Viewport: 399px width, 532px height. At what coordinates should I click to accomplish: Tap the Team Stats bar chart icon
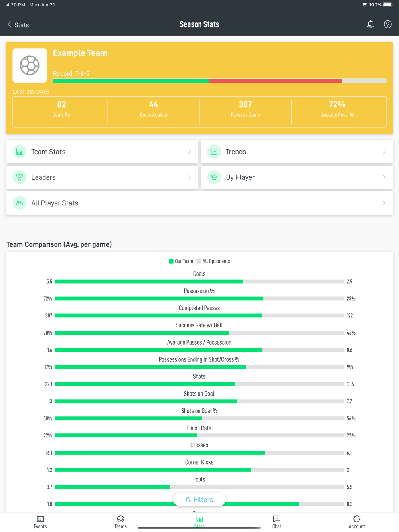tap(20, 152)
